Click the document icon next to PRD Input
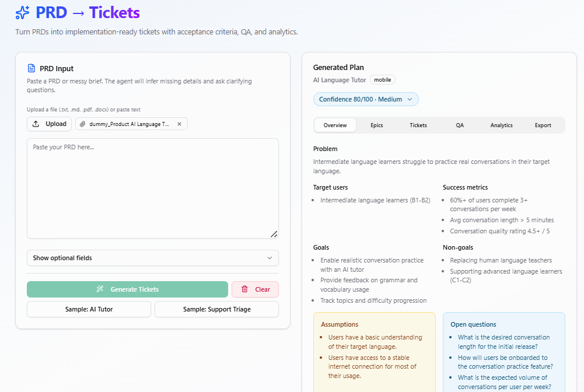Screen dimensions: 584x392 pos(32,68)
